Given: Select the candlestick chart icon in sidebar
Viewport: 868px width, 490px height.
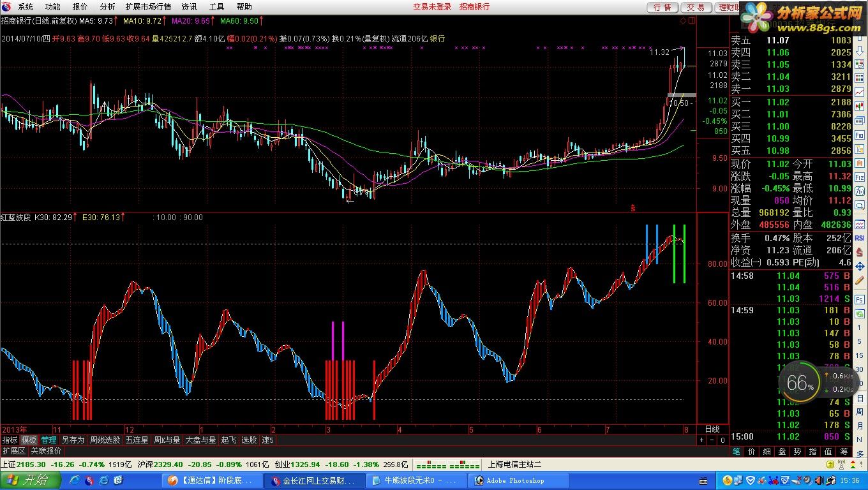Looking at the screenshot, I should (x=859, y=105).
